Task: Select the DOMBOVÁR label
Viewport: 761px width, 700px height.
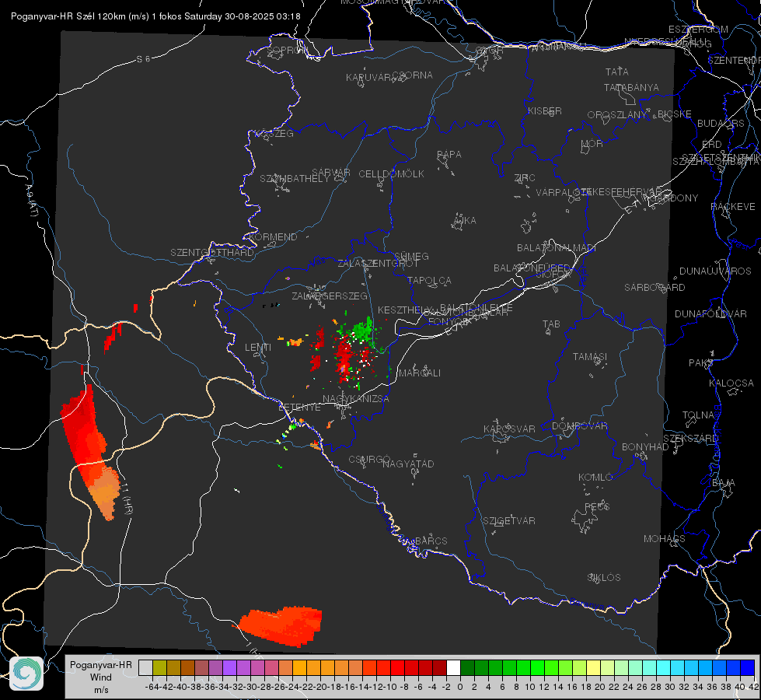Action: tap(579, 426)
